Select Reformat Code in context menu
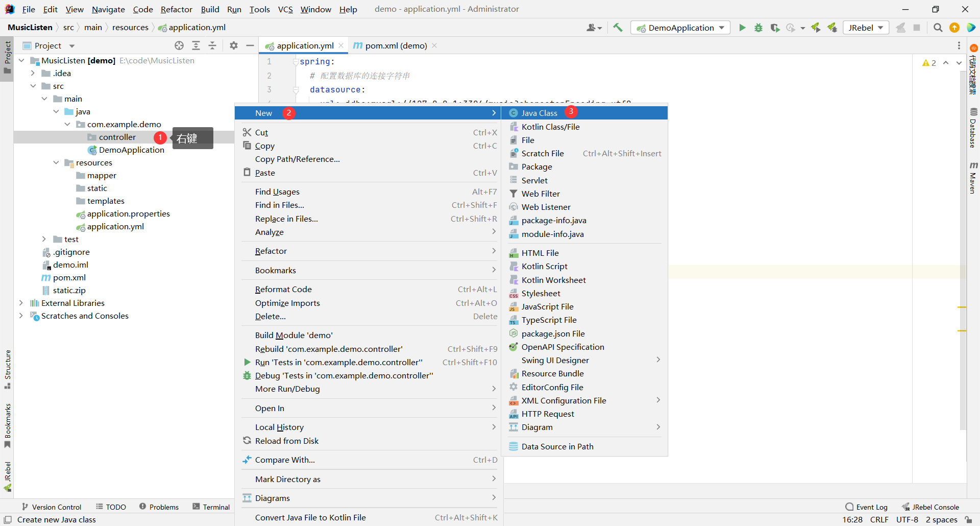 click(369, 289)
